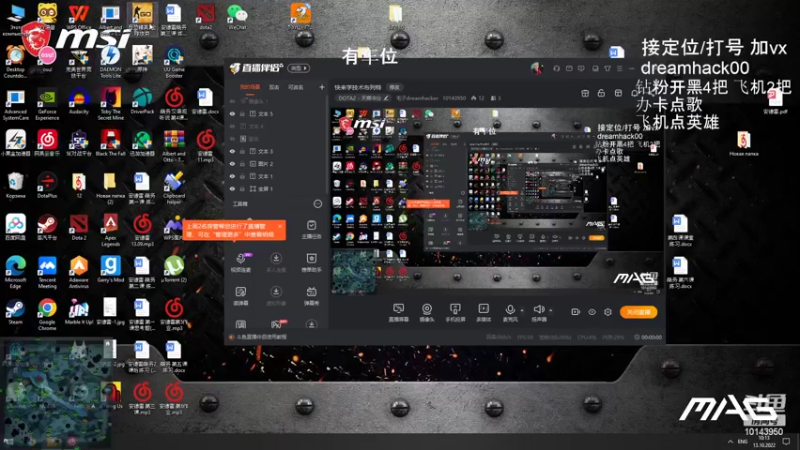The height and width of the screenshot is (450, 800).
Task: Open the taskbar notification center icon
Action: point(786,441)
